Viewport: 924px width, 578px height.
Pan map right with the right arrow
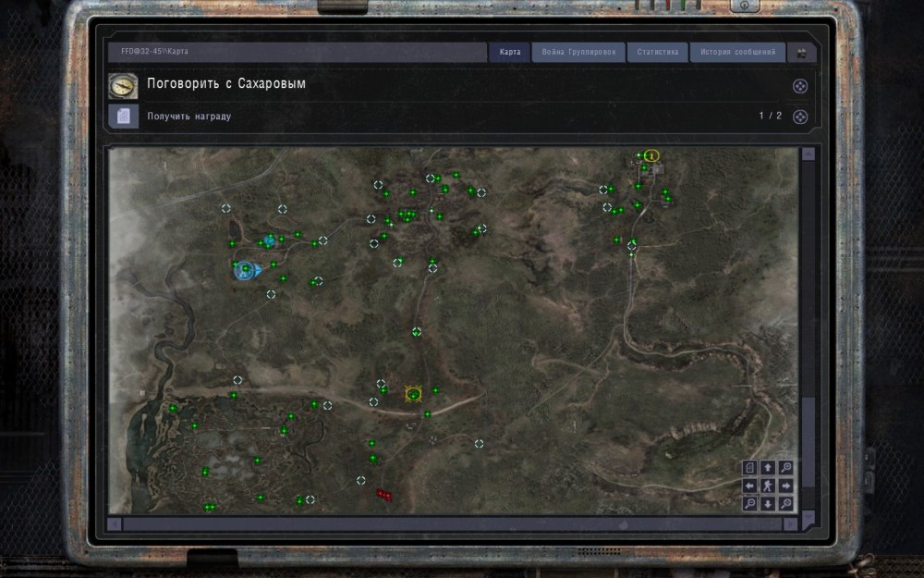pyautogui.click(x=785, y=486)
